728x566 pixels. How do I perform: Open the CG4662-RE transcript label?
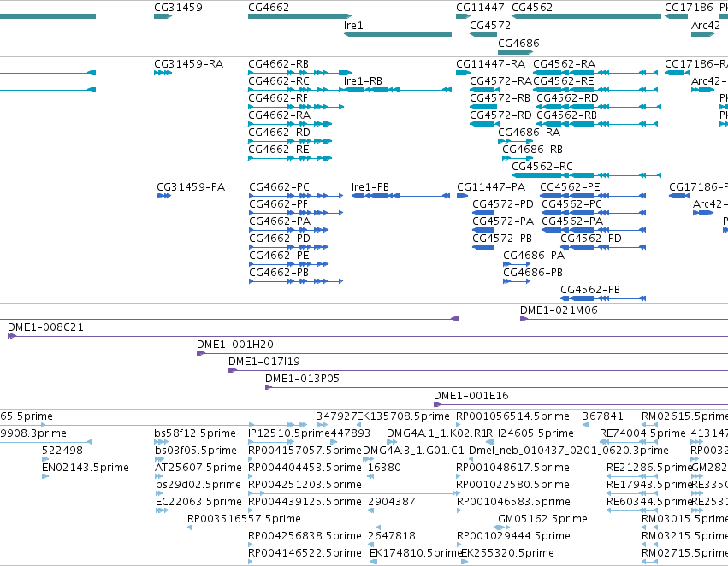[x=279, y=150]
